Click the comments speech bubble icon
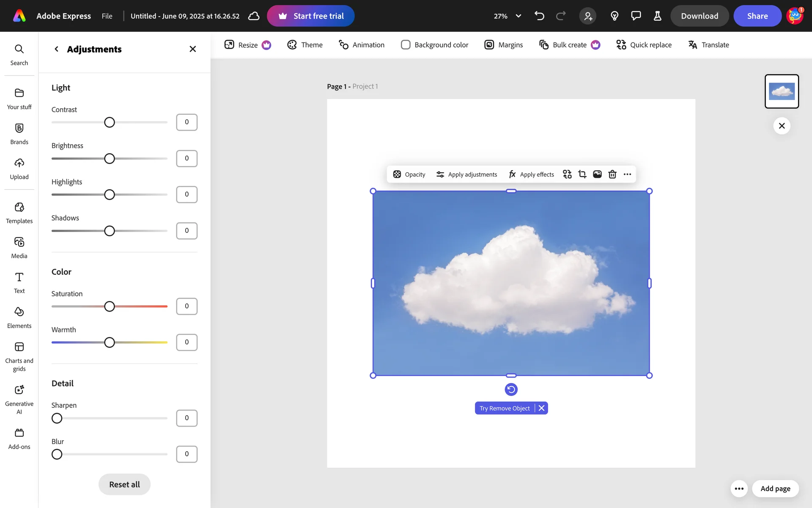The height and width of the screenshot is (508, 812). 636,16
